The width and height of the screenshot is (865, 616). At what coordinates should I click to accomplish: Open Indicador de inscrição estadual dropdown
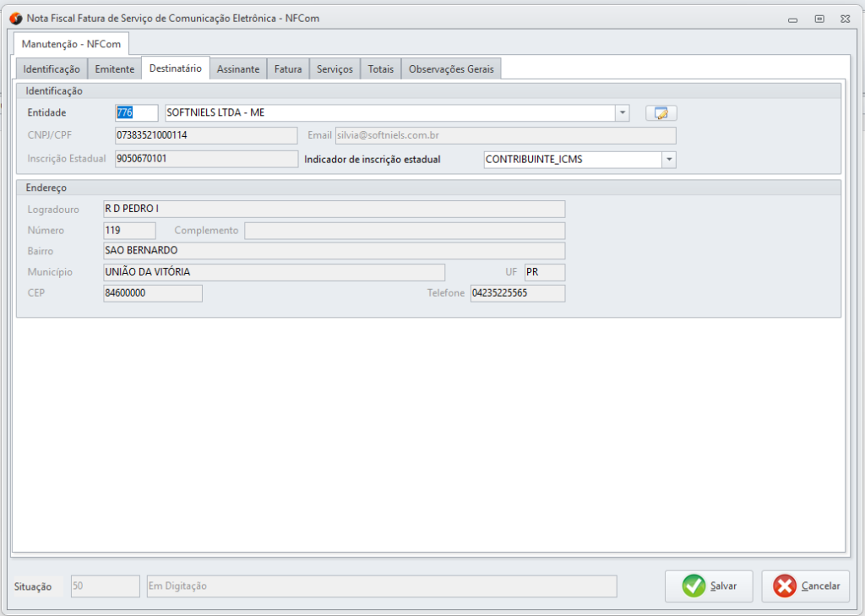(x=669, y=160)
